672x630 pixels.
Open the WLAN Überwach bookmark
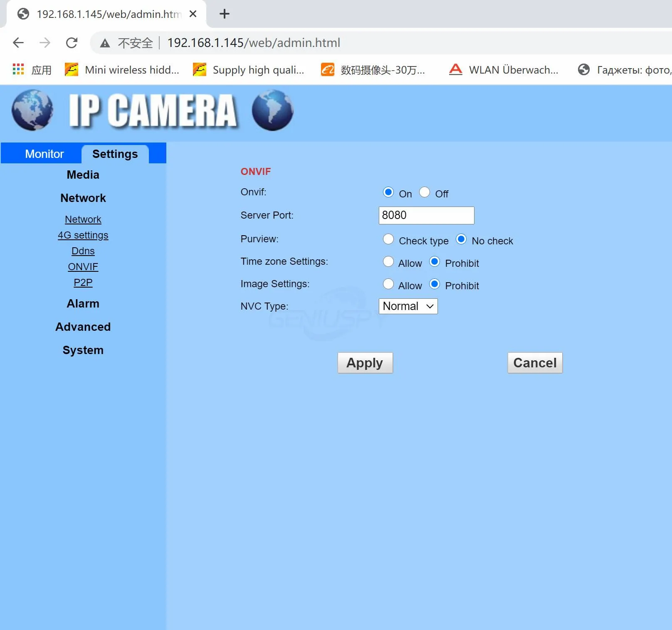pos(504,70)
